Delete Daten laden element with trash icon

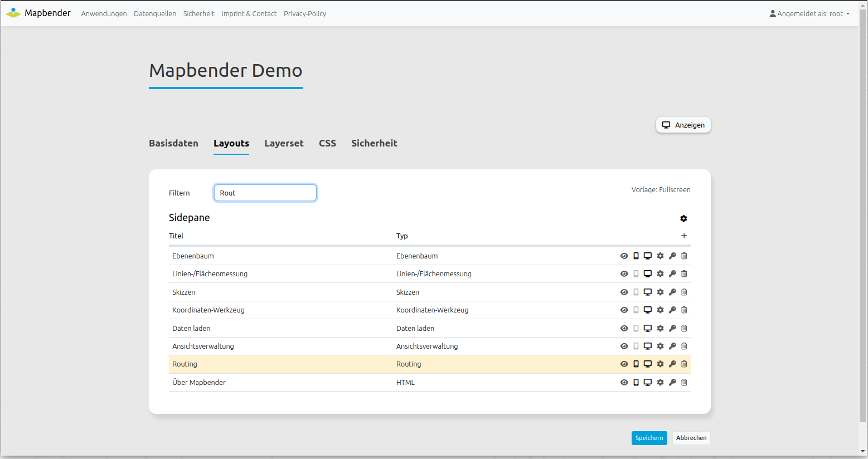(684, 328)
